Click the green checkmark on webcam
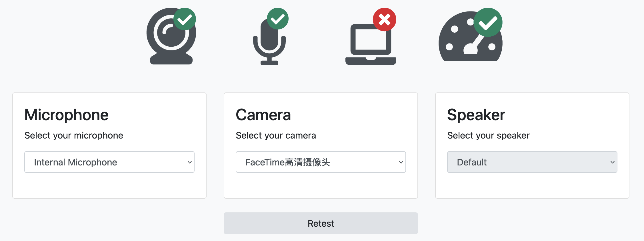 point(185,19)
